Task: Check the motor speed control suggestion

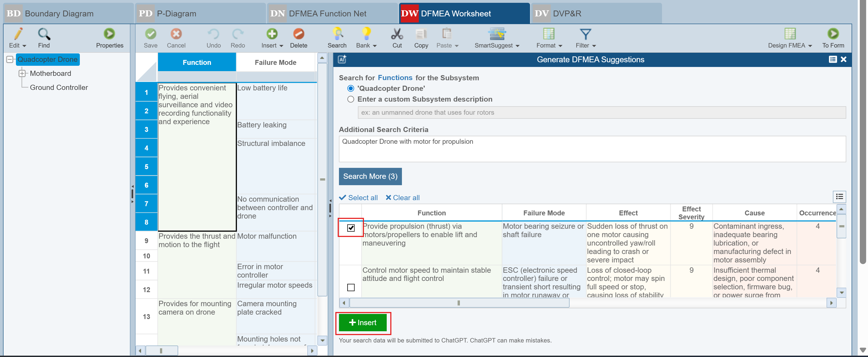Action: pos(350,287)
